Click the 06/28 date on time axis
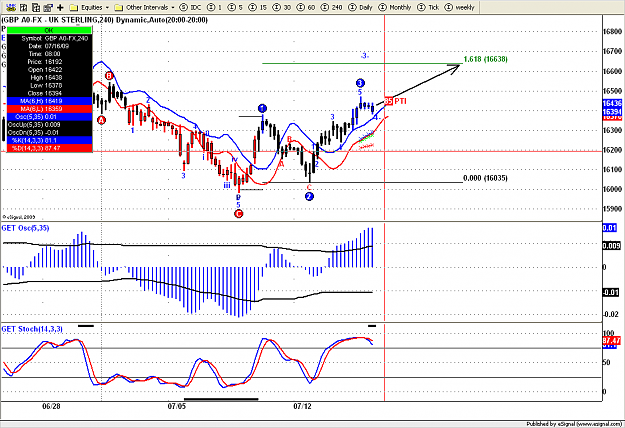The width and height of the screenshot is (625, 428). (x=51, y=406)
